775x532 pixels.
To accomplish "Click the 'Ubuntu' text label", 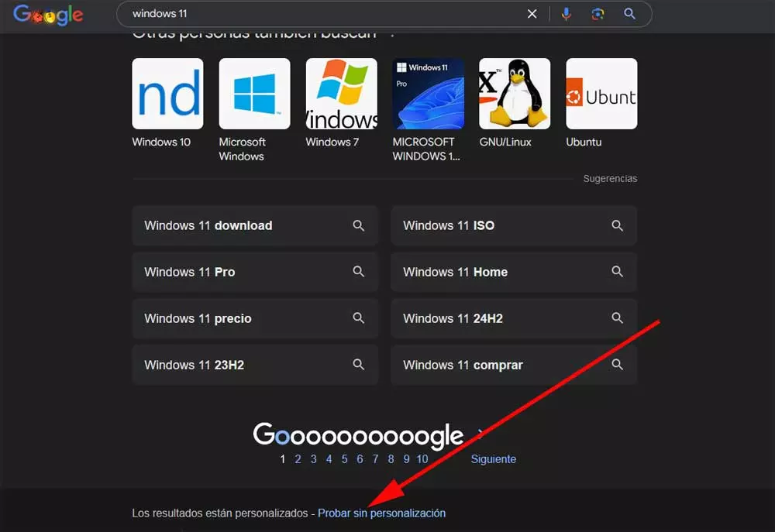I will coord(584,142).
